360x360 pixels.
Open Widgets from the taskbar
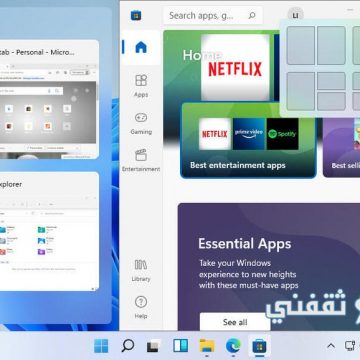(x=180, y=346)
